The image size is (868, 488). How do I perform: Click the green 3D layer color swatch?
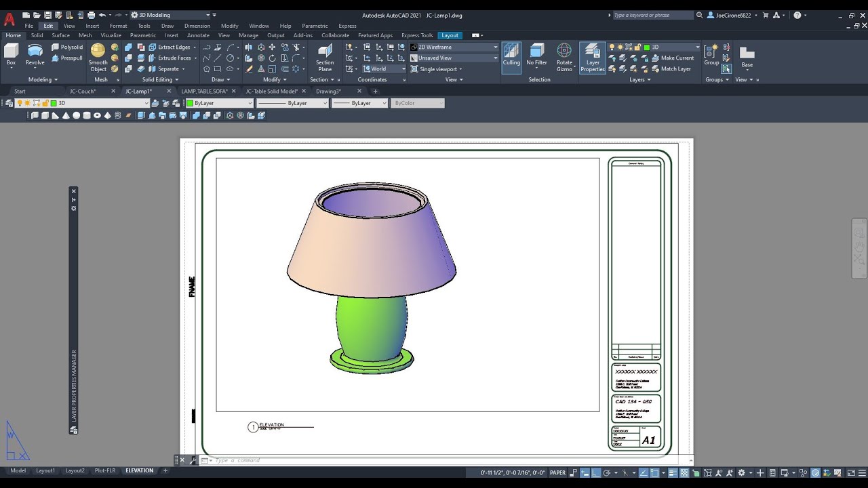click(x=54, y=103)
